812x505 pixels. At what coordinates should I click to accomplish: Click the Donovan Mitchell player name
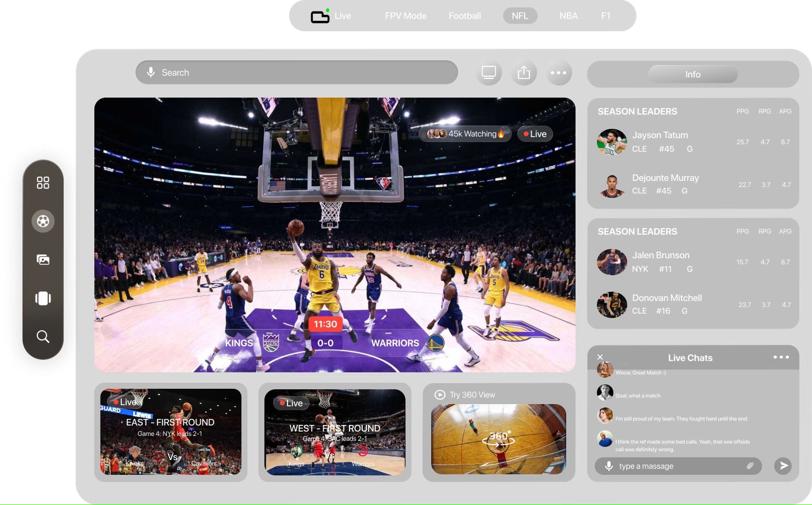[667, 298]
